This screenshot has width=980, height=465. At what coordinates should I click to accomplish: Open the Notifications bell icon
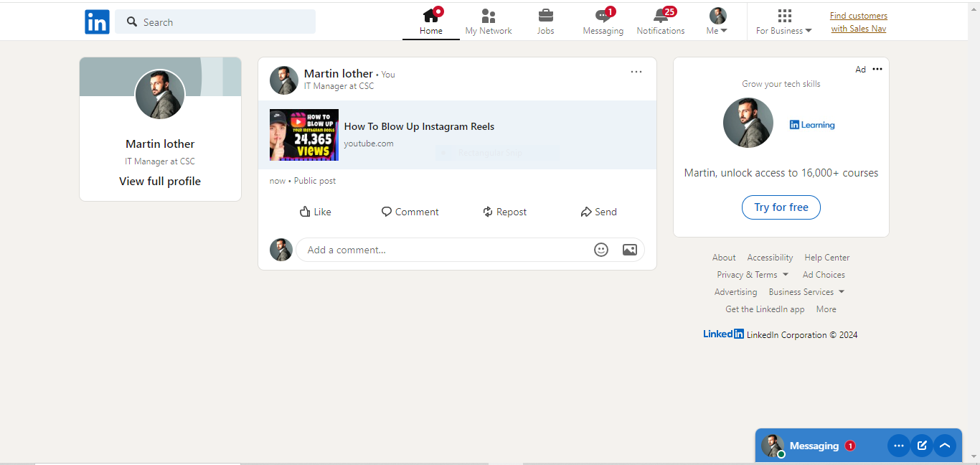661,16
